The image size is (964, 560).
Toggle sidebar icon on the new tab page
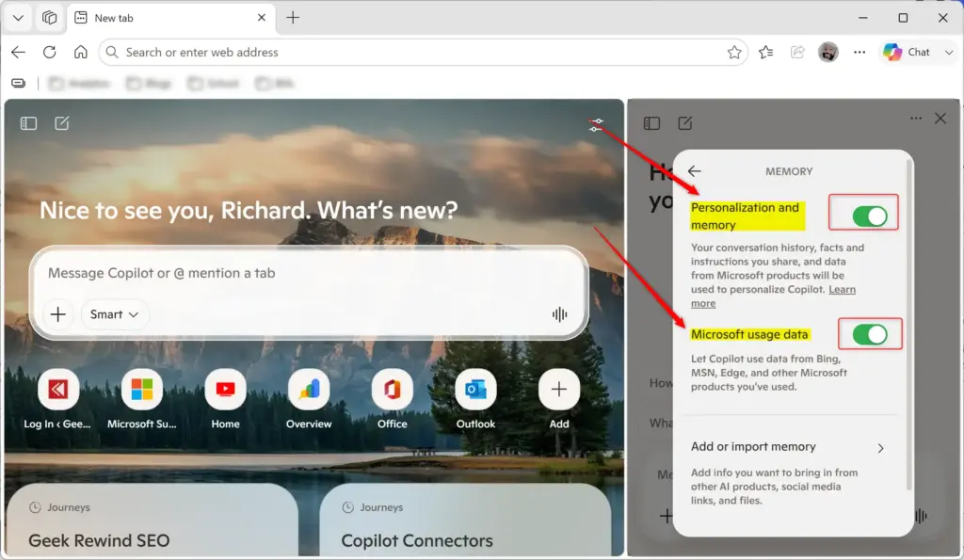pos(28,123)
